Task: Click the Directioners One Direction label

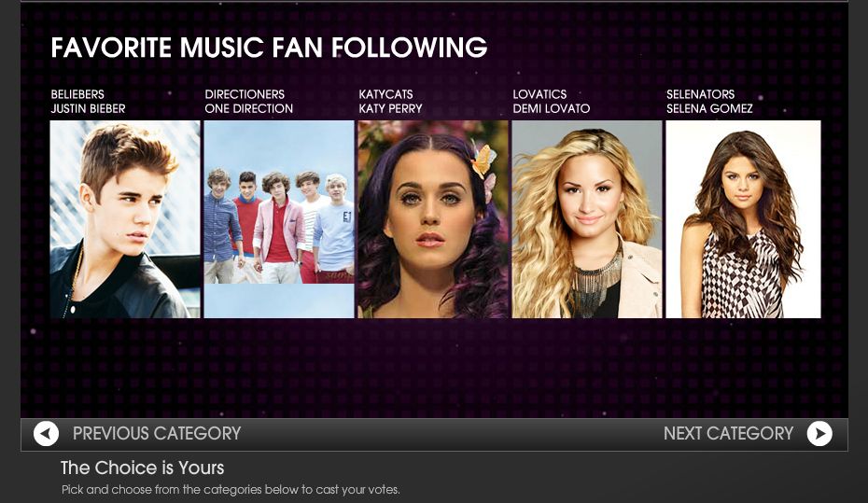Action: (248, 102)
